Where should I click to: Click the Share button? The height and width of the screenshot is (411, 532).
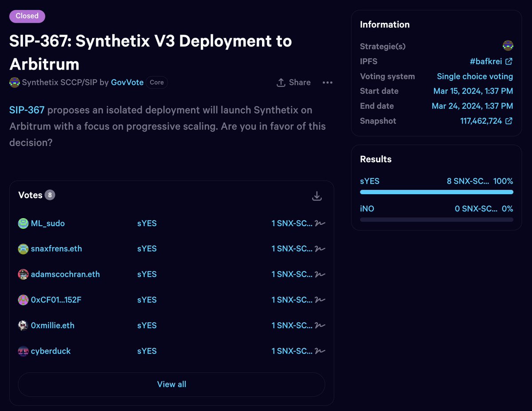click(293, 82)
